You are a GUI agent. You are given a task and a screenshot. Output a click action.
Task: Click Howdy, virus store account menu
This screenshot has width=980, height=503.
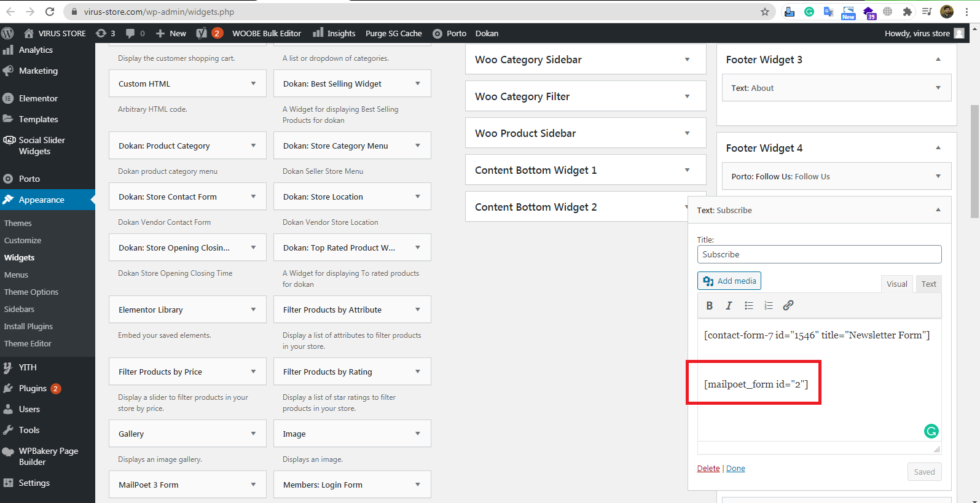point(924,33)
